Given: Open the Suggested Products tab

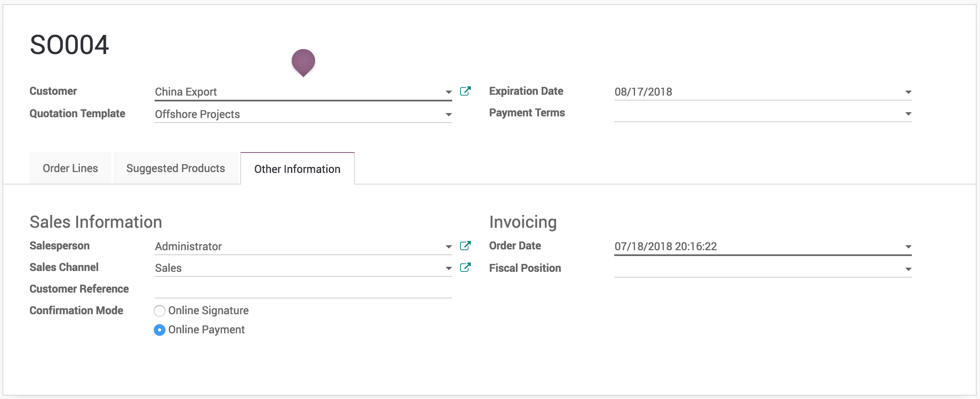Looking at the screenshot, I should [x=175, y=168].
